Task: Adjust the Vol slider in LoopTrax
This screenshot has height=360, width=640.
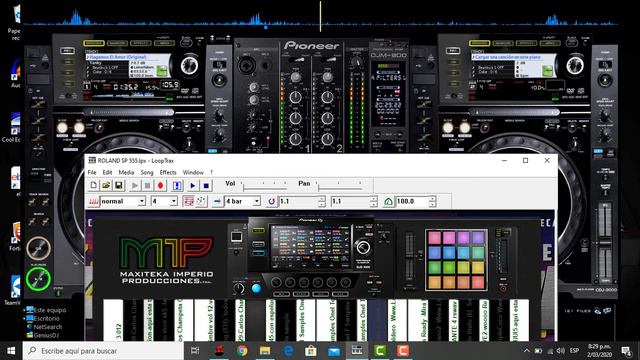Action: point(264,186)
